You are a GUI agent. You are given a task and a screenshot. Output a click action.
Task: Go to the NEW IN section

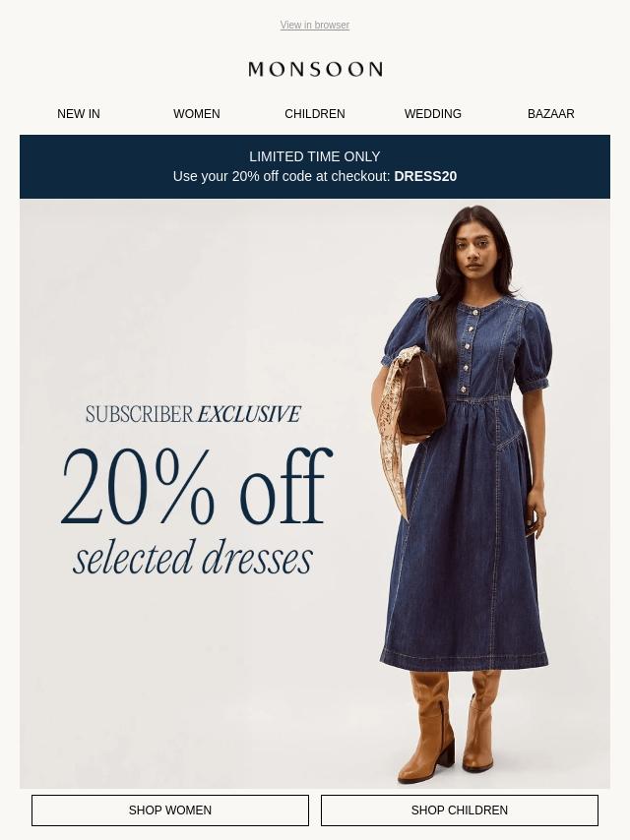click(79, 113)
